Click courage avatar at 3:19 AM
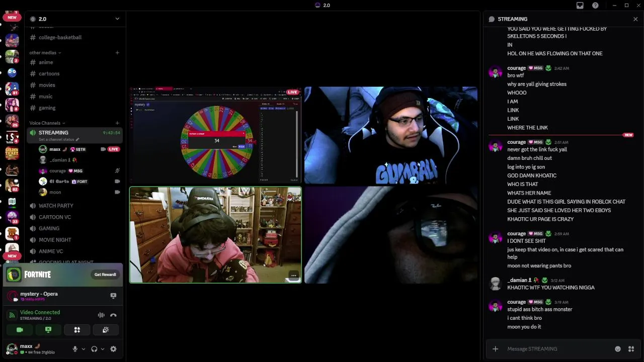 click(x=496, y=306)
